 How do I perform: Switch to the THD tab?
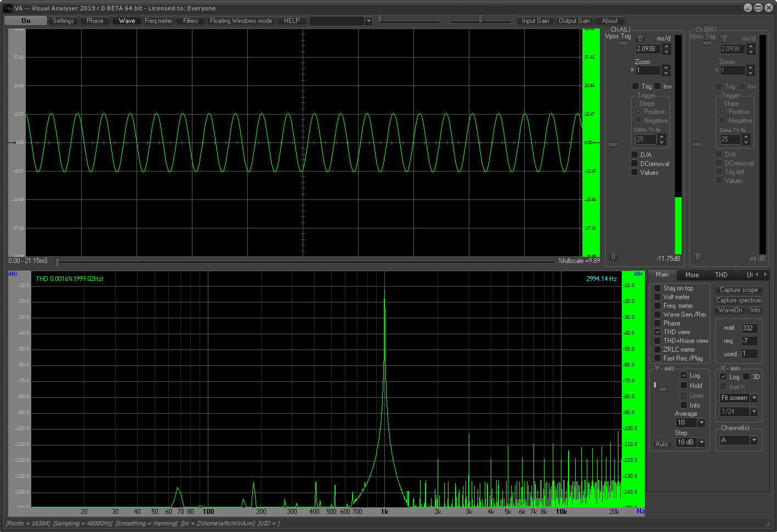point(721,275)
